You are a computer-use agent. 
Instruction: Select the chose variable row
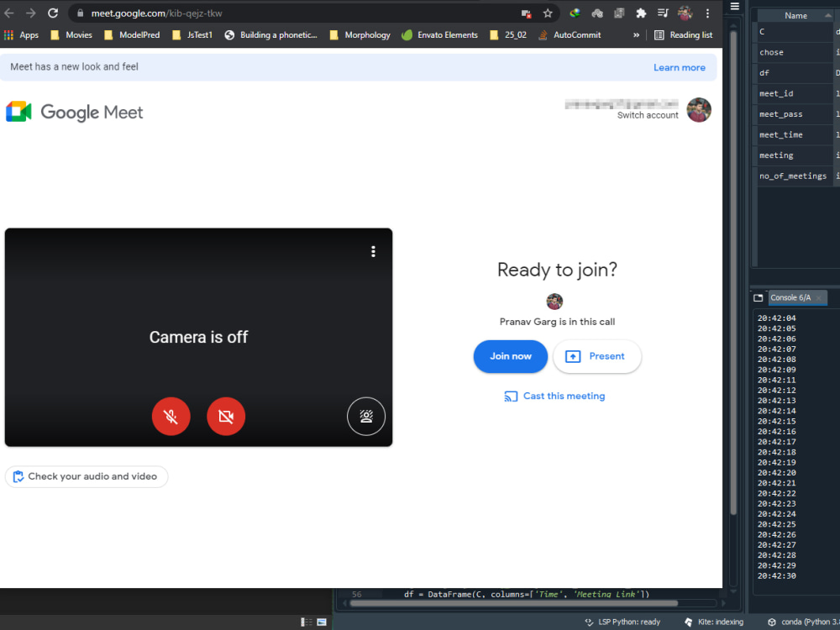[x=795, y=52]
